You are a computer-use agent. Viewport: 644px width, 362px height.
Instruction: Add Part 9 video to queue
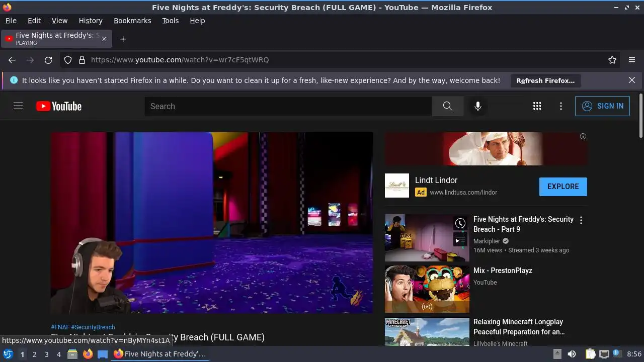[460, 240]
